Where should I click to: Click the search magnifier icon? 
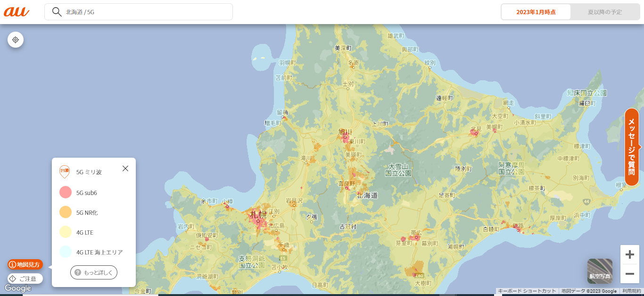pyautogui.click(x=57, y=12)
